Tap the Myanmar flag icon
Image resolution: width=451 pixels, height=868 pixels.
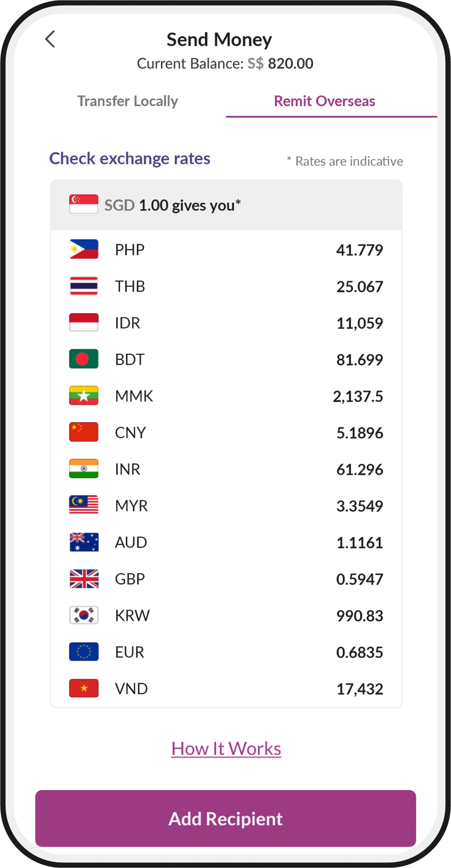coord(84,396)
